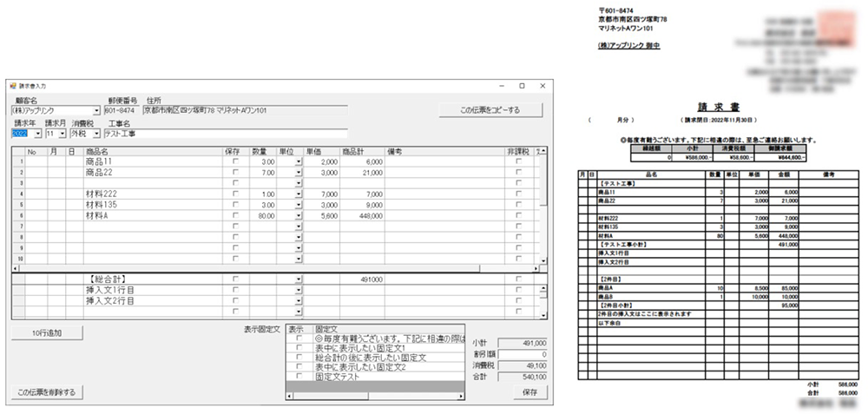
Task: Open the 単位 dropdown in the 【総合計】 row
Action: coord(299,279)
